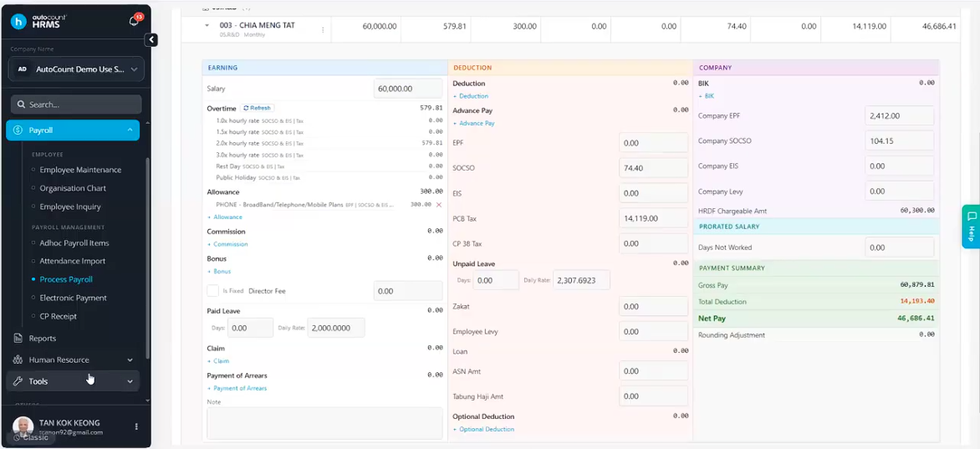The width and height of the screenshot is (980, 449).
Task: Click the ASN Amt field
Action: tap(653, 371)
